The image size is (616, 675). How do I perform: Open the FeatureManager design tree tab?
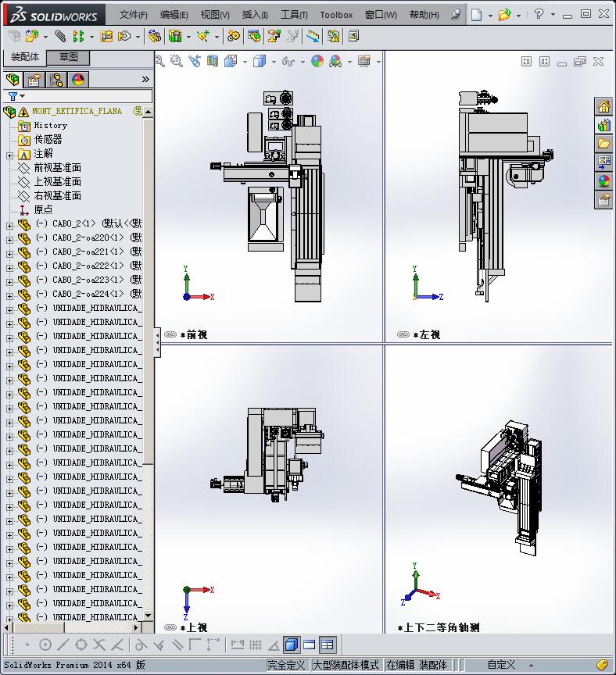click(13, 80)
